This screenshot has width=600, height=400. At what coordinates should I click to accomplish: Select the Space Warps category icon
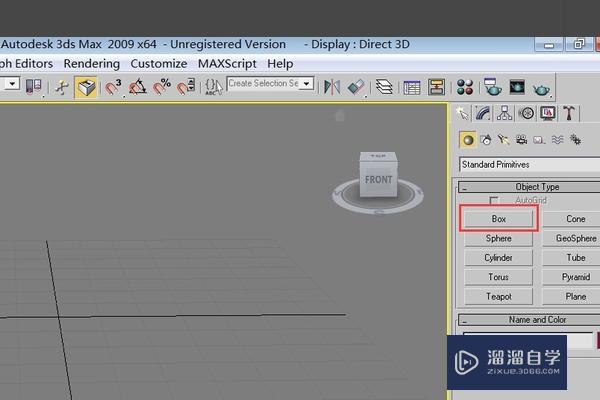point(557,140)
